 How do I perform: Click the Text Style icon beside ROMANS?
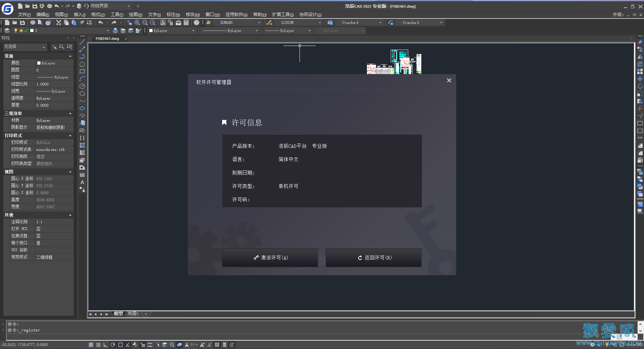209,22
